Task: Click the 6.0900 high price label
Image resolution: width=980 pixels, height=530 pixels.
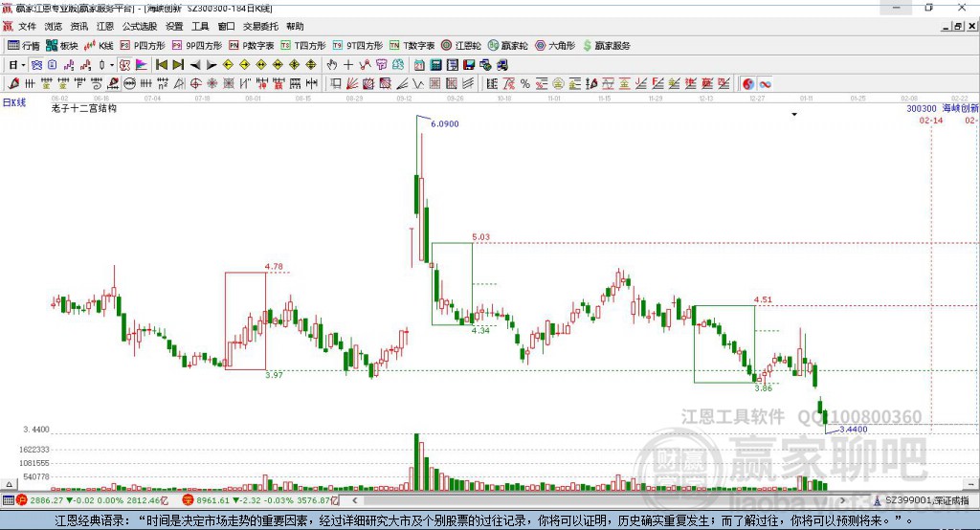Action: click(x=445, y=123)
